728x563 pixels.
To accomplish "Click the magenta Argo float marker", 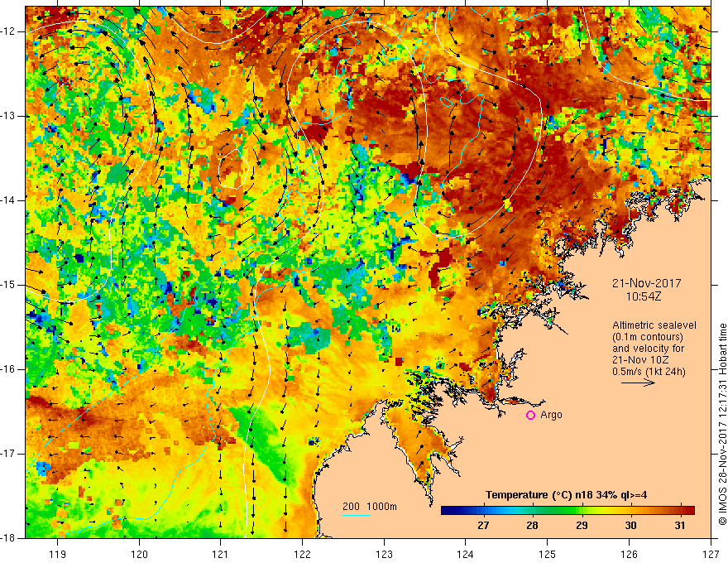I will tap(530, 416).
